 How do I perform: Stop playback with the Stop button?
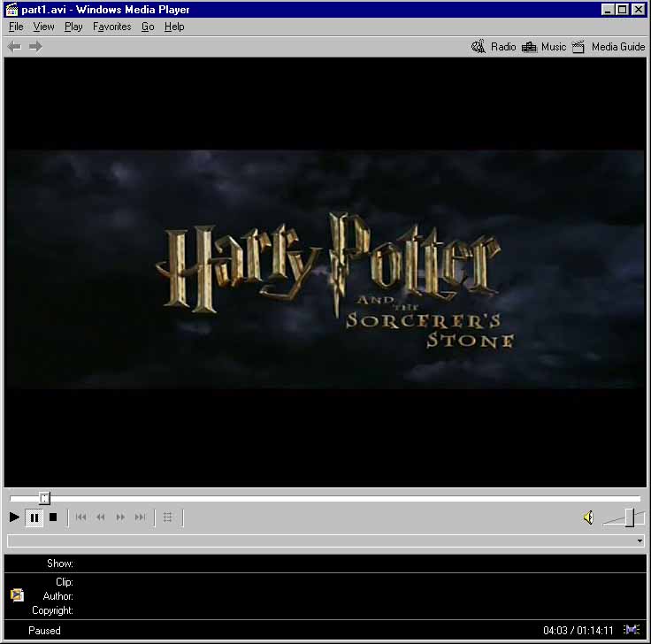[53, 517]
